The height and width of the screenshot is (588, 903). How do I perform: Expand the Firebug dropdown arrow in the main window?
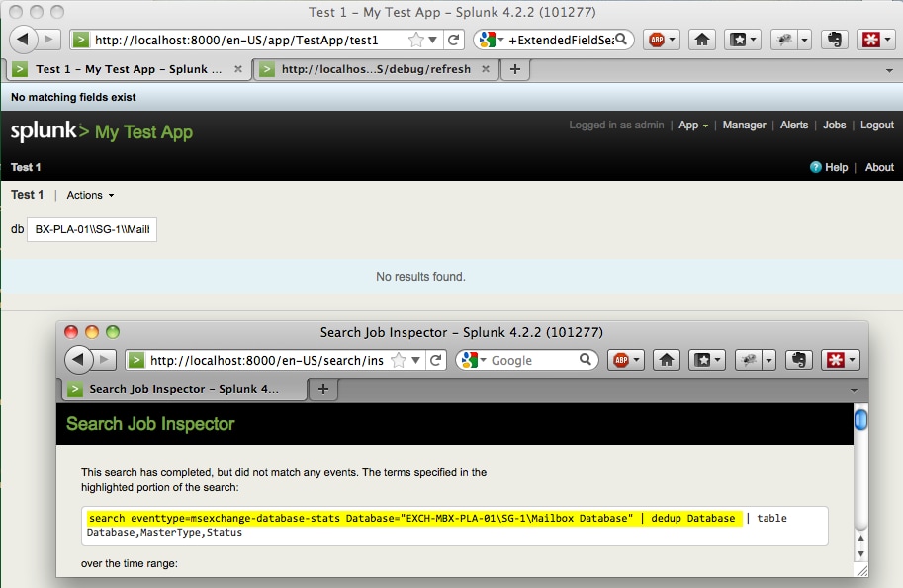(804, 40)
